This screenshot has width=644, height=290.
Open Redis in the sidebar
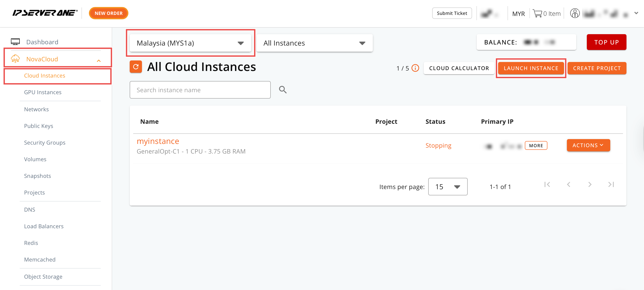[x=31, y=243]
